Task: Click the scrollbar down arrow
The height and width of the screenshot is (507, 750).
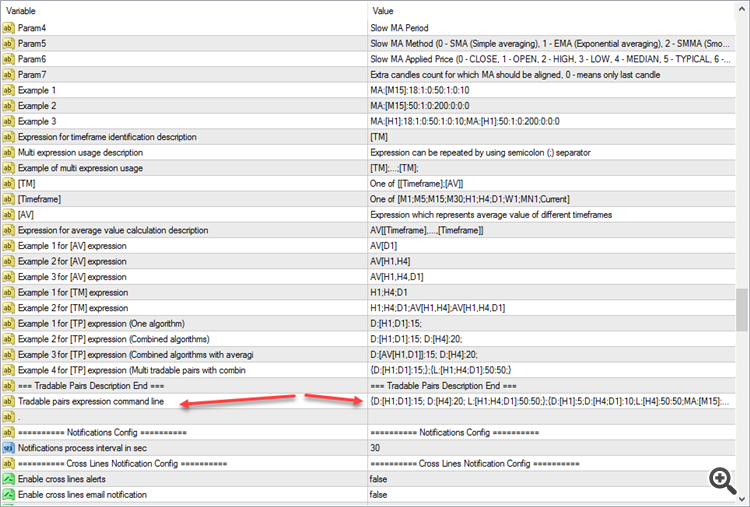Action: (742, 499)
